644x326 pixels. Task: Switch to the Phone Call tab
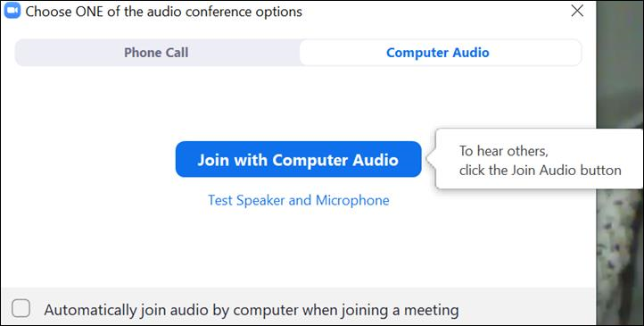[157, 53]
